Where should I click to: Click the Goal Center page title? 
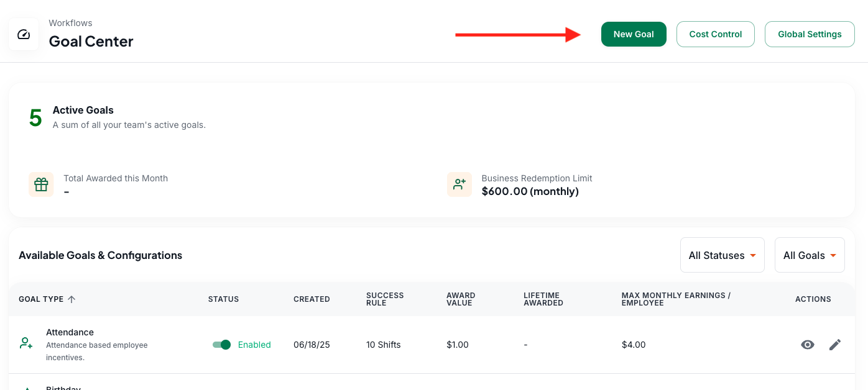tap(91, 42)
